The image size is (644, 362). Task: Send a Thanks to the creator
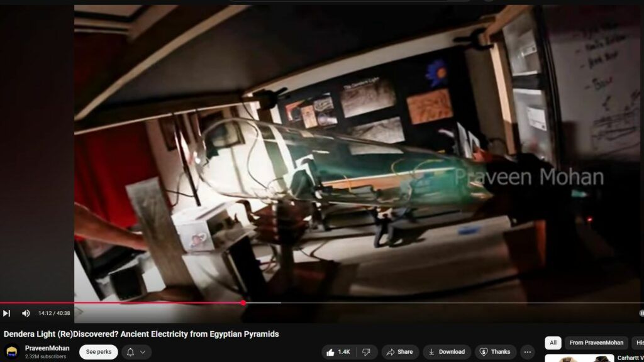(495, 352)
